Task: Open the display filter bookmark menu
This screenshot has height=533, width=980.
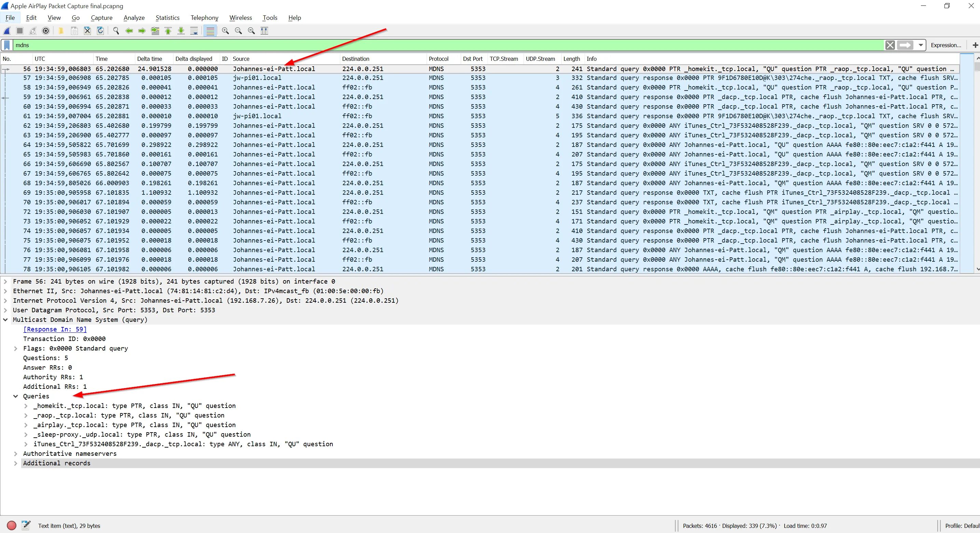Action: (7, 45)
